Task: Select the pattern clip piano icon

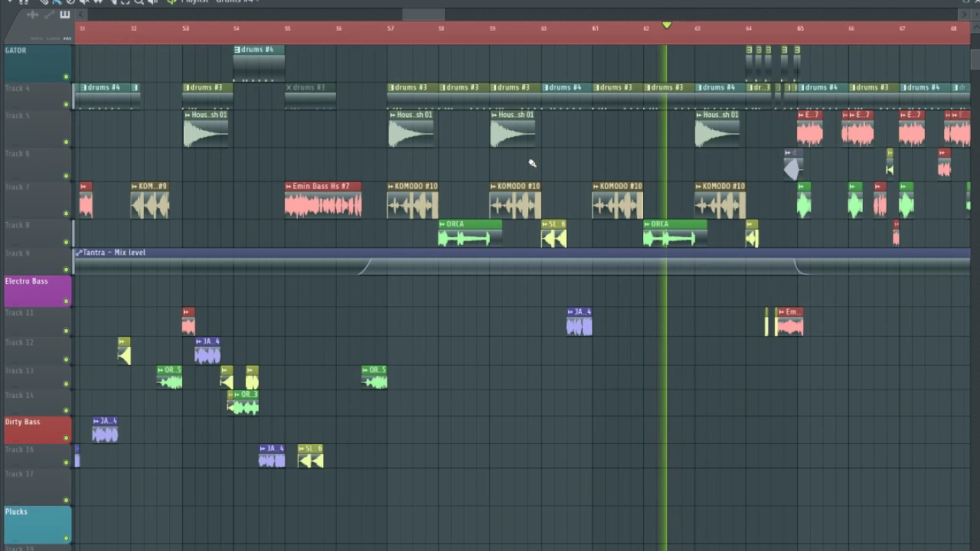Action: tap(65, 15)
